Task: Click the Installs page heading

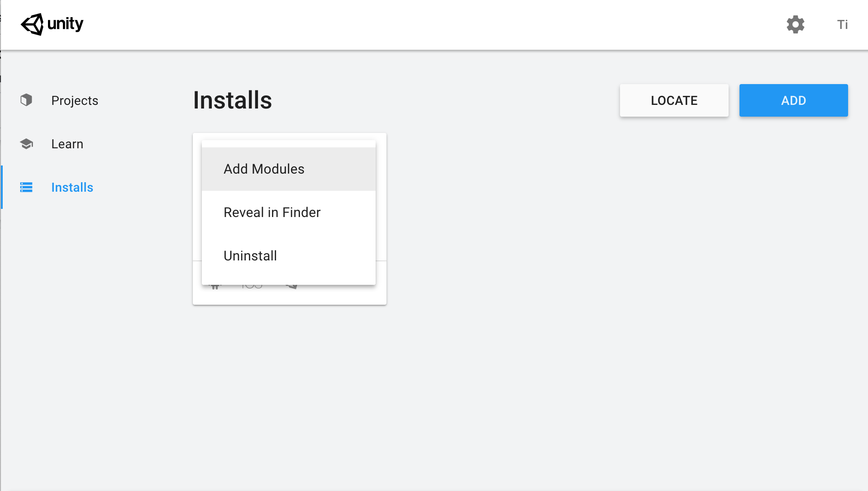Action: [233, 100]
